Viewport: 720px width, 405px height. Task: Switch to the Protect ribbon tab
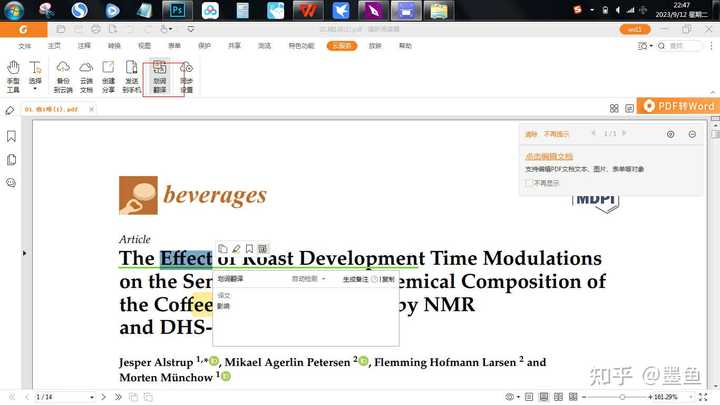coord(204,46)
